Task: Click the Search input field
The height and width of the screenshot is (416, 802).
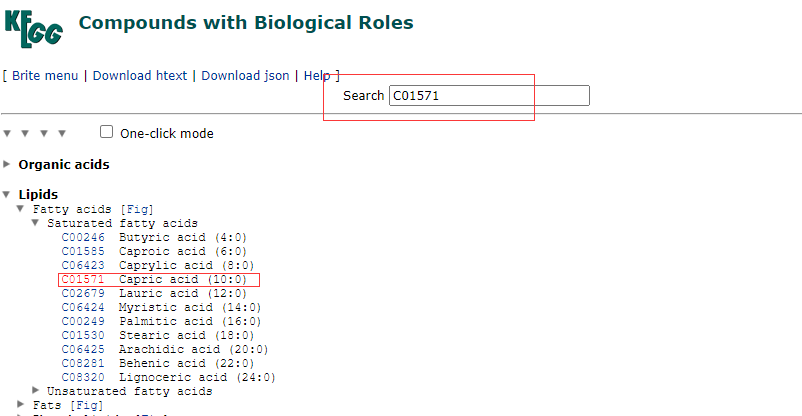Action: click(x=489, y=96)
